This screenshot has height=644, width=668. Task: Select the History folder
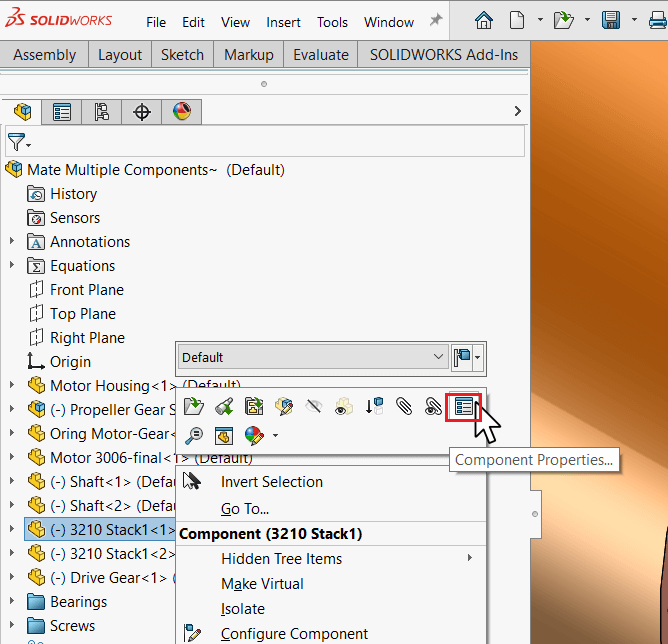click(x=62, y=194)
